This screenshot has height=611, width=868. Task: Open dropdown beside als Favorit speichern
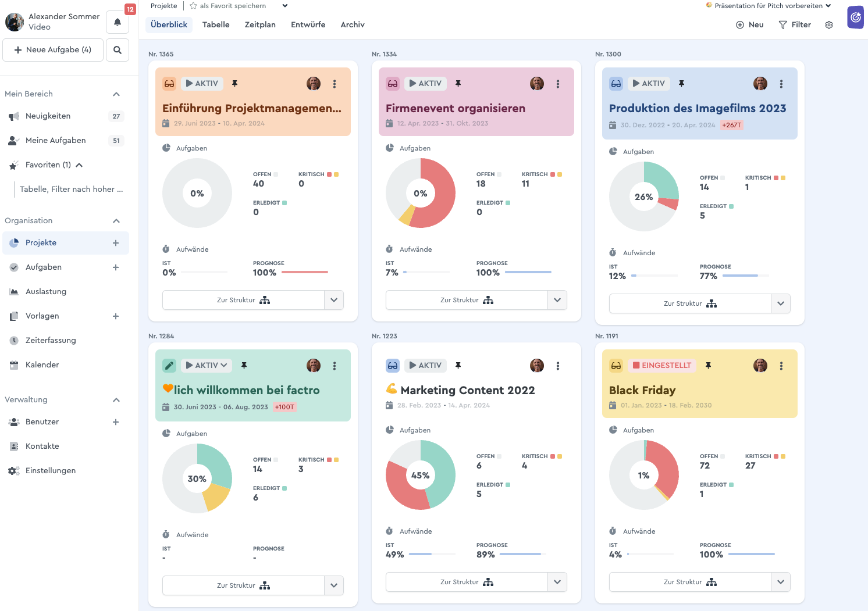285,6
